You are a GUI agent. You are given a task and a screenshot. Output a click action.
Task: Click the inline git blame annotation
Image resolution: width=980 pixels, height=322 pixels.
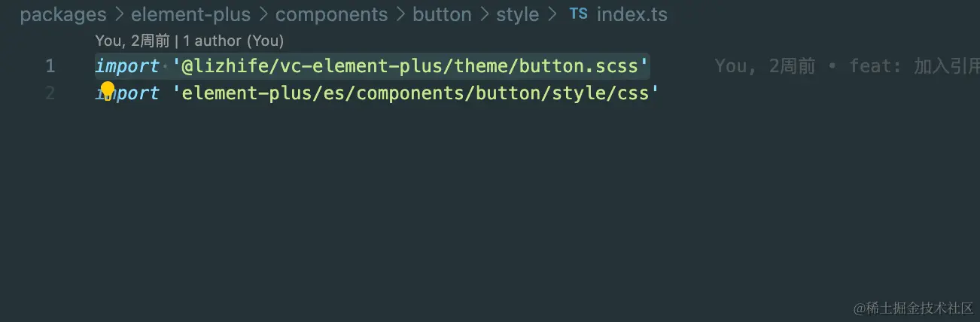[847, 66]
